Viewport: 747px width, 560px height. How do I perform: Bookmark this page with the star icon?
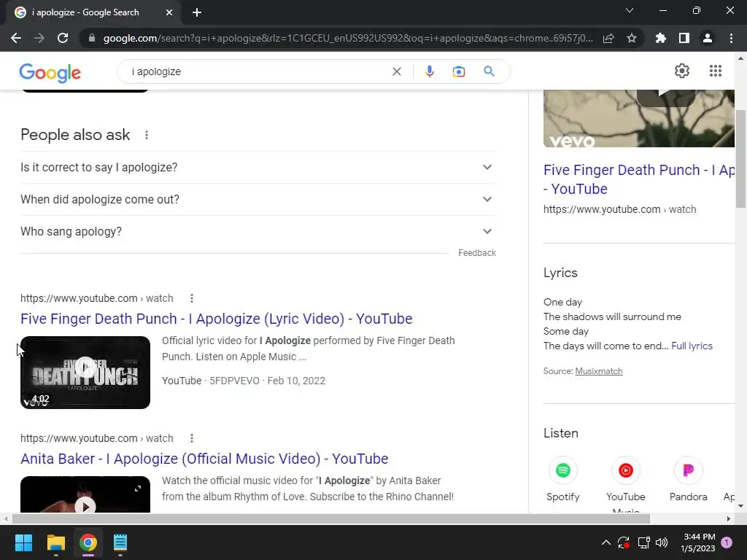(x=632, y=38)
